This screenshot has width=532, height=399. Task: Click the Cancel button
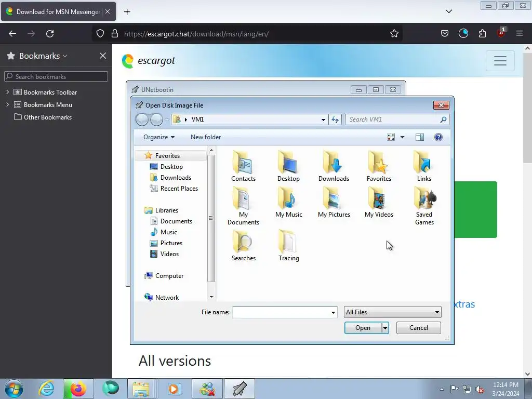[418, 328]
